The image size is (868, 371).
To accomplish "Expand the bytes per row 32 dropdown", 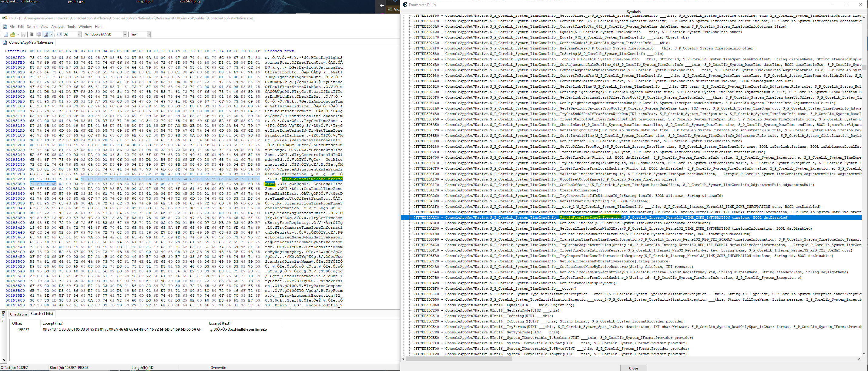I will point(79,34).
